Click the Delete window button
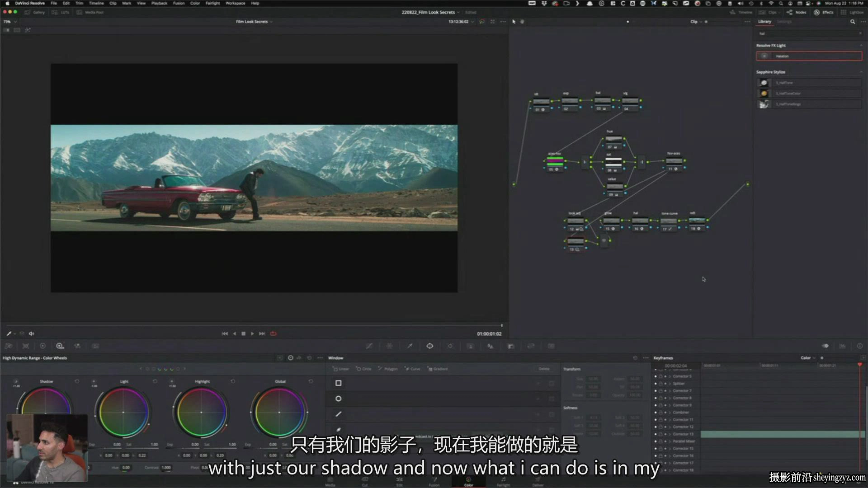This screenshot has height=488, width=868. [544, 369]
